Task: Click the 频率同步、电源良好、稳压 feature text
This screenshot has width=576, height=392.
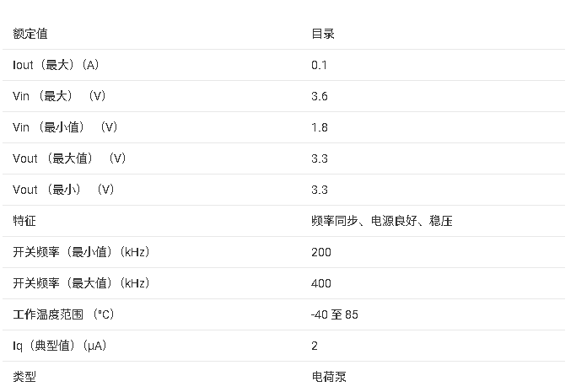Action: [382, 221]
